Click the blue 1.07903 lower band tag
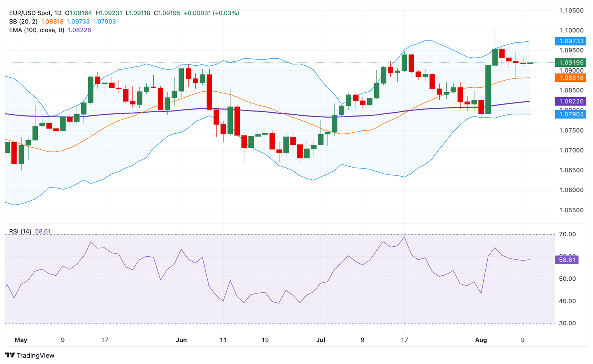 tap(570, 114)
